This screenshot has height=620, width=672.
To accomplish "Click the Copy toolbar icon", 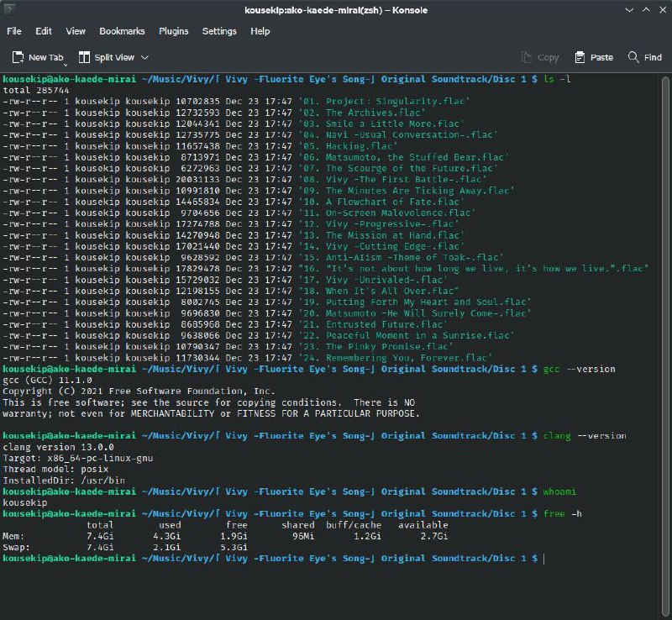I will [527, 57].
